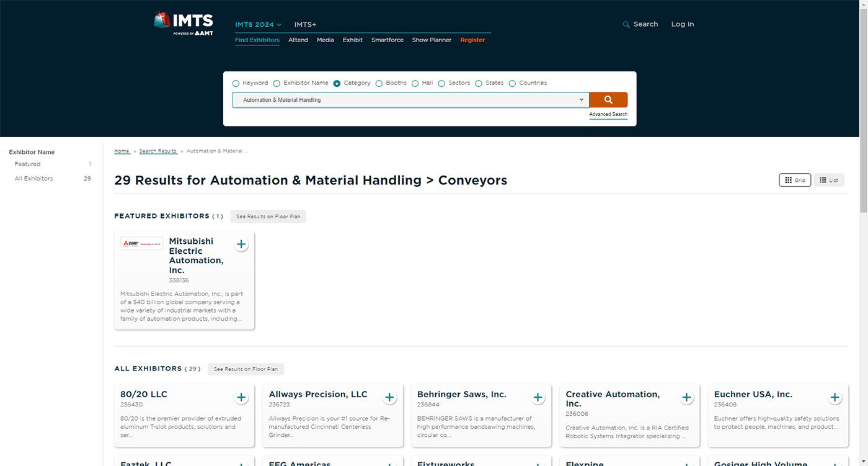This screenshot has width=868, height=466.
Task: Click Log In
Action: coord(683,24)
